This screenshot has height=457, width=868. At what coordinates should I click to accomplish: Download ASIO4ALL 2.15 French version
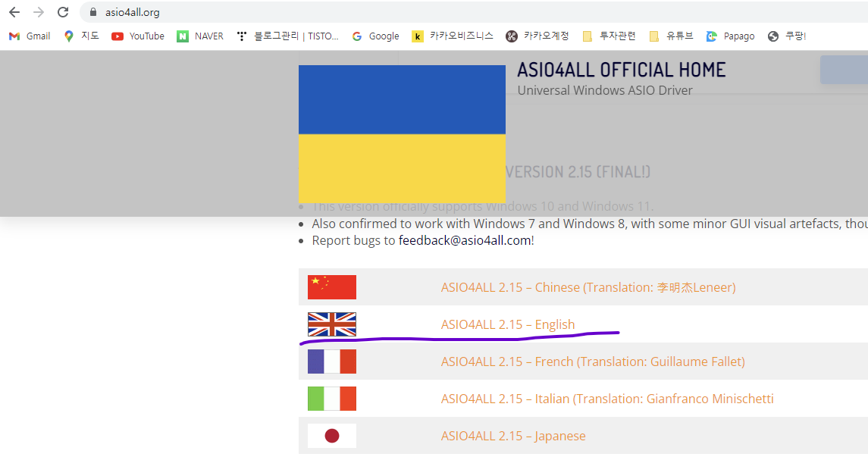coord(593,362)
